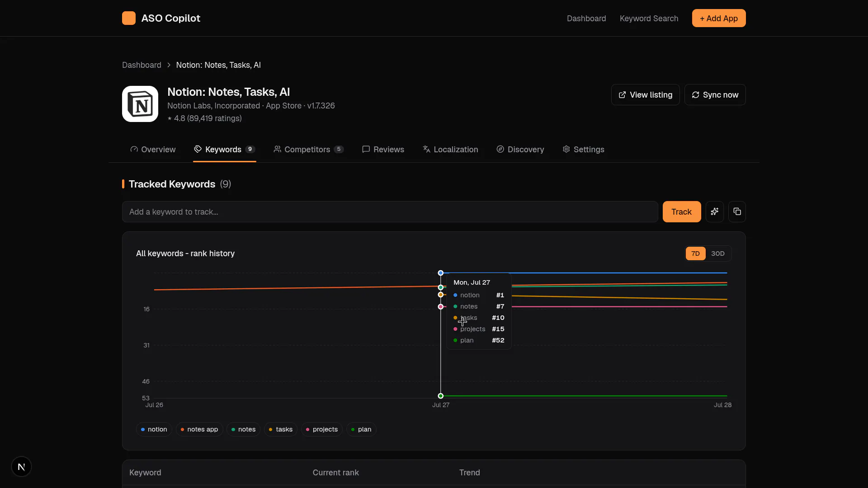Click the Current rank column header
Screen dimensions: 868x488
point(336,473)
